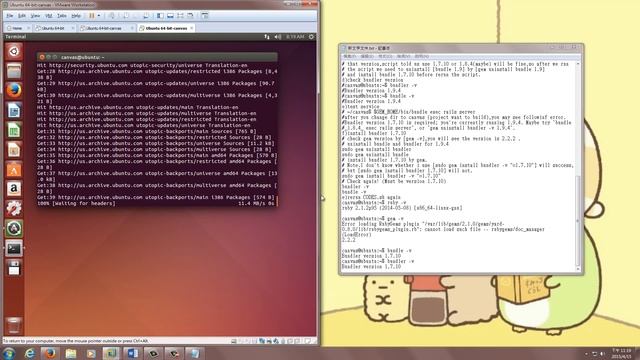This screenshot has height=360, width=640.
Task: Open LibreOffice Writer in the launcher
Action: [14, 111]
